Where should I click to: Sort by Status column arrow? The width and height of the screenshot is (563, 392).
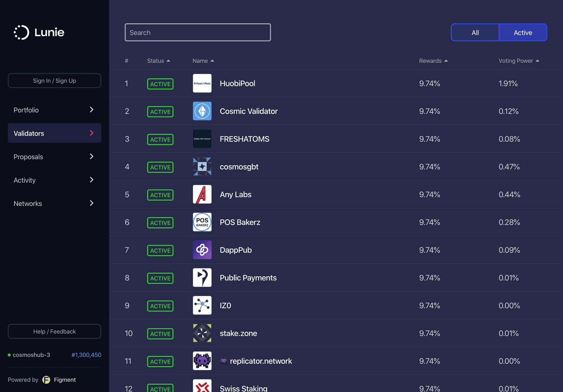(168, 61)
